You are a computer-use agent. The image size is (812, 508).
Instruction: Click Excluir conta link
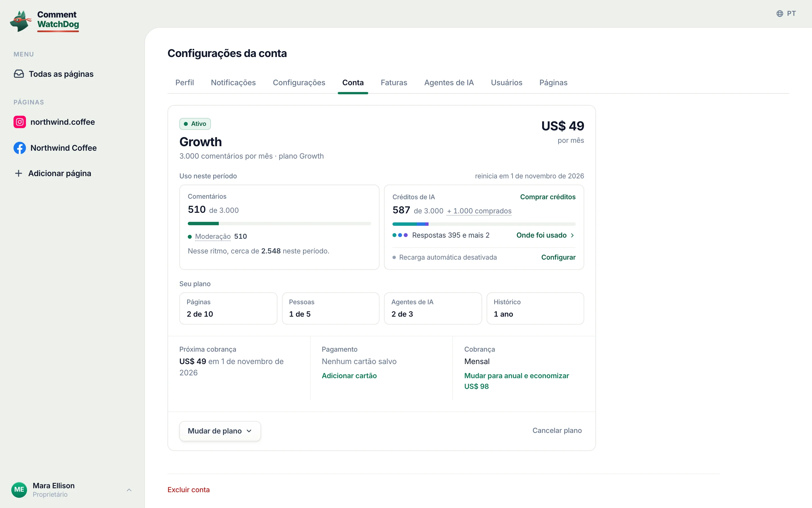point(189,490)
